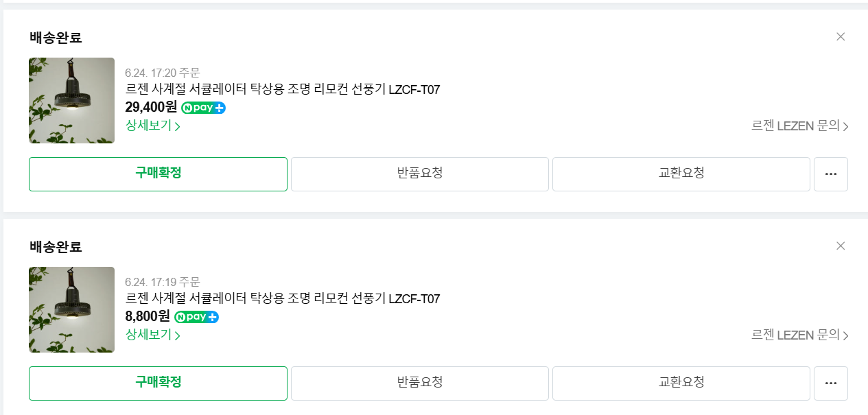Click 반품요청 on the 8,800원 order
The height and width of the screenshot is (415, 868).
419,383
